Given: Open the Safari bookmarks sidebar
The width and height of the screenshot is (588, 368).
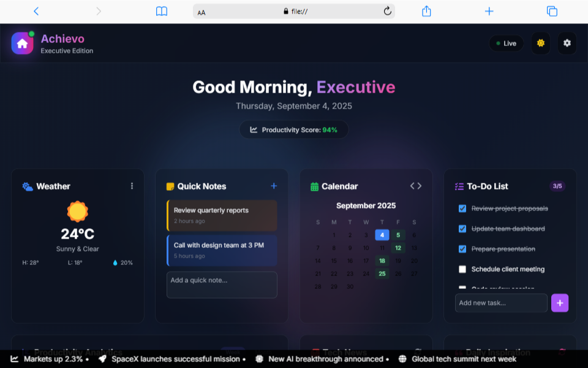Looking at the screenshot, I should (x=161, y=11).
